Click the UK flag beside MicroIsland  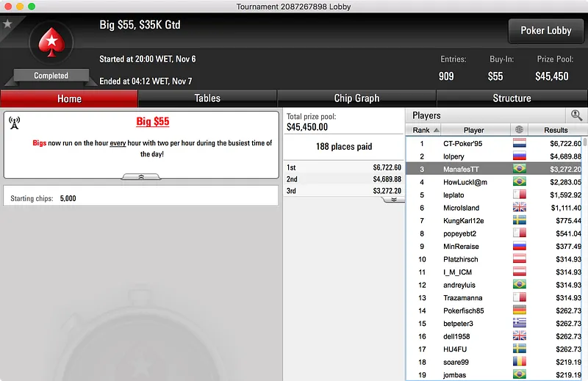click(x=520, y=208)
